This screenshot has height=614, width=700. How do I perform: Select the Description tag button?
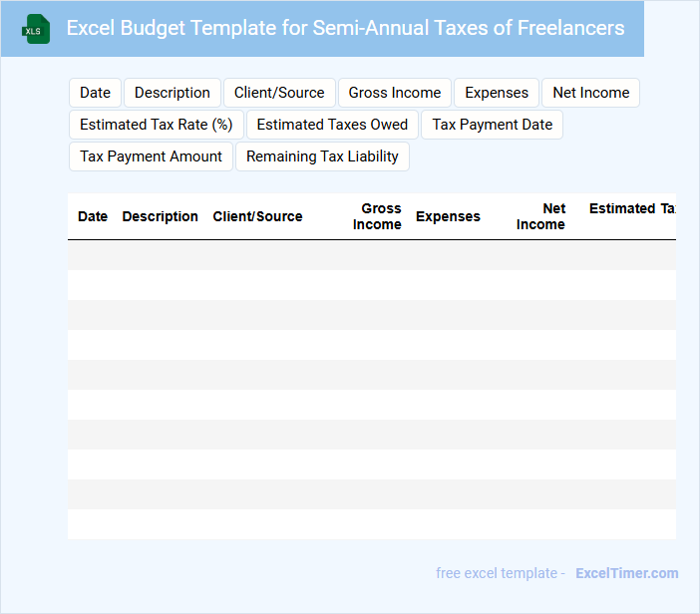click(173, 93)
